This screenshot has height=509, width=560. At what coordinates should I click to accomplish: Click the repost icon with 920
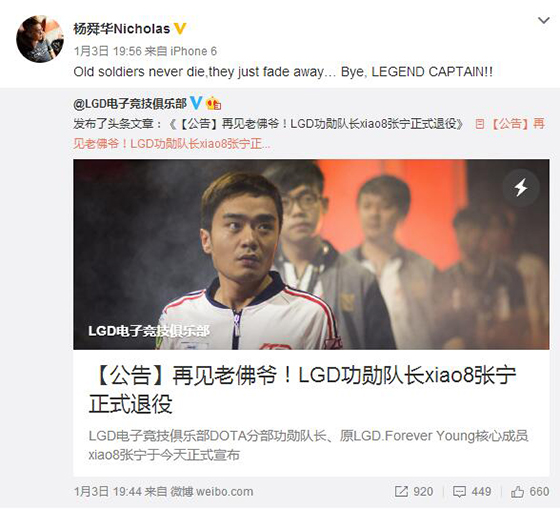(x=414, y=491)
